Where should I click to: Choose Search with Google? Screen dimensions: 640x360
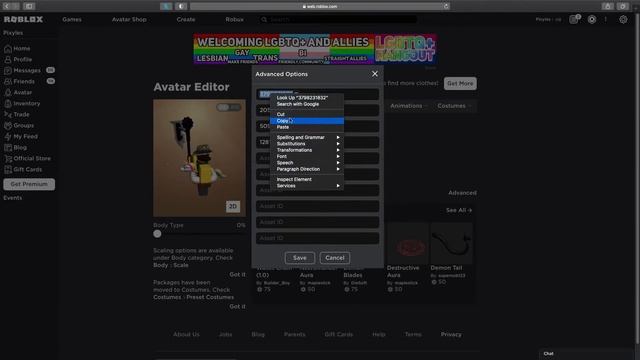[x=307, y=104]
